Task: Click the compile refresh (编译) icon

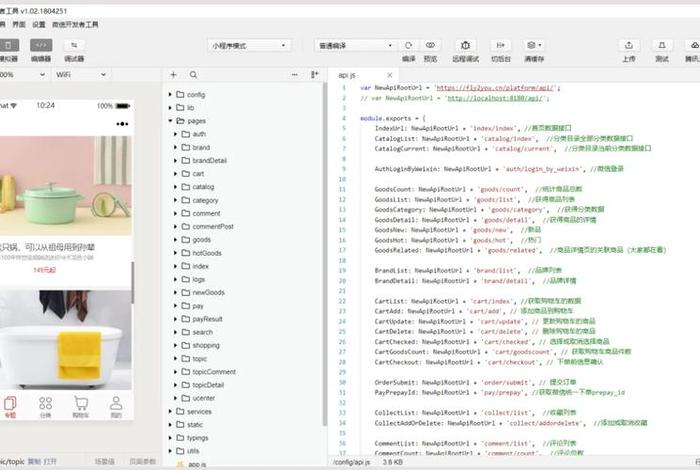Action: (408, 45)
